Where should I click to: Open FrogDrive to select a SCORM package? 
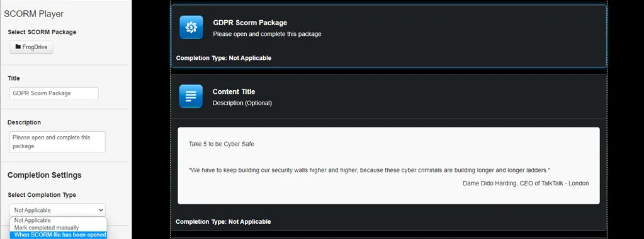31,47
